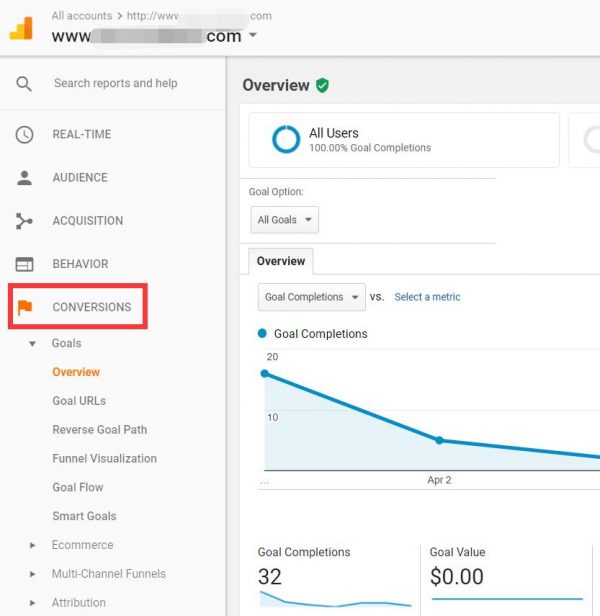Open the Goal URLs report

point(79,401)
